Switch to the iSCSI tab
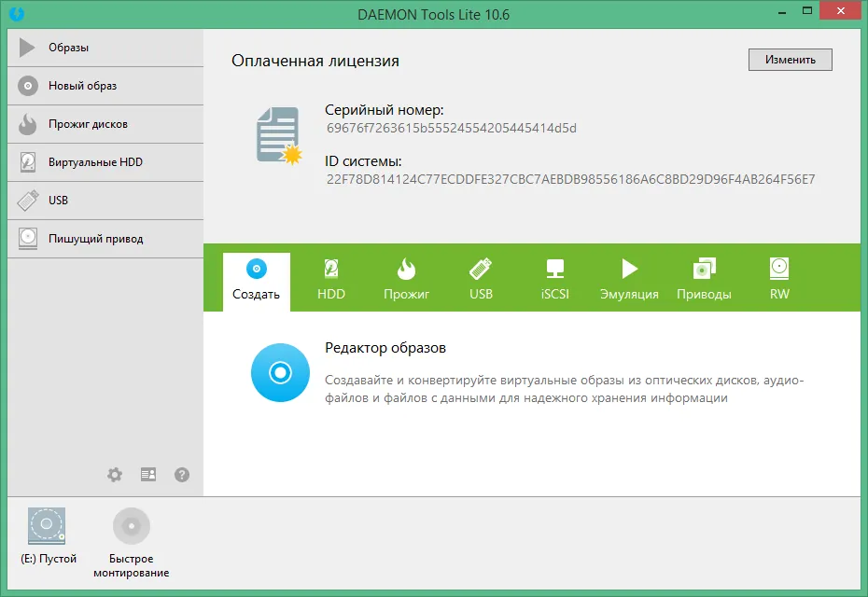This screenshot has width=868, height=597. point(554,280)
